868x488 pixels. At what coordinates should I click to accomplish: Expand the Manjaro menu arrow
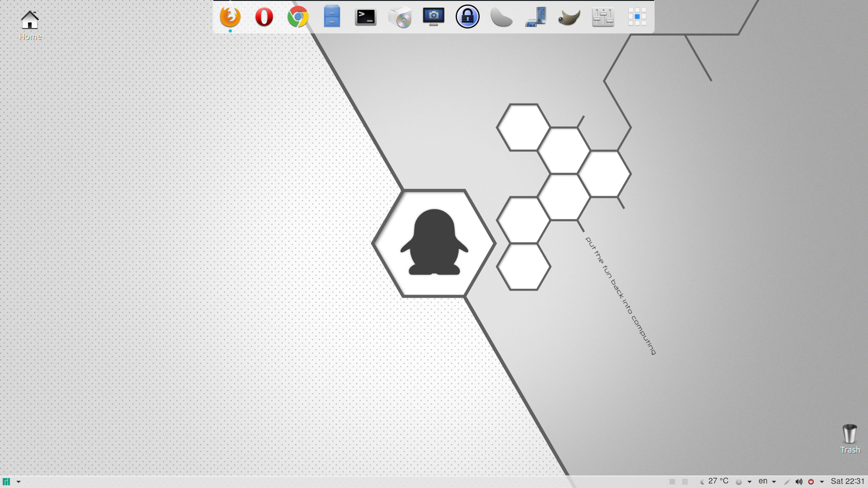pos(19,482)
